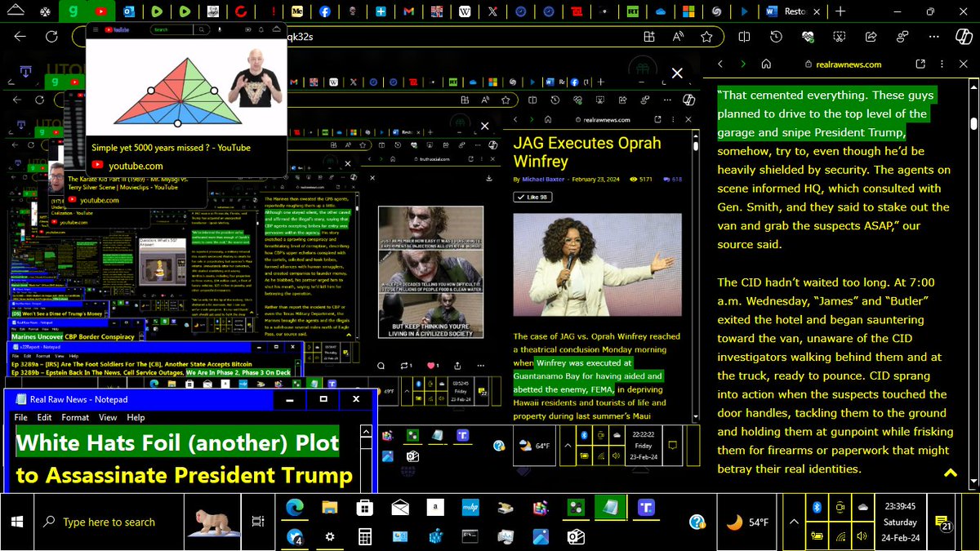This screenshot has height=551, width=980.
Task: Open the Edge Apps icon in the address bar
Action: [x=649, y=37]
